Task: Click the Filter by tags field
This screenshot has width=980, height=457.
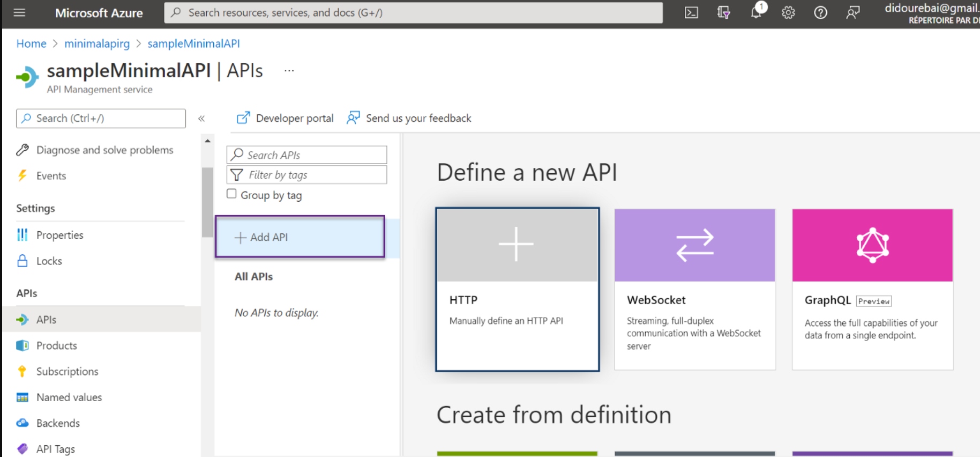Action: tap(313, 175)
